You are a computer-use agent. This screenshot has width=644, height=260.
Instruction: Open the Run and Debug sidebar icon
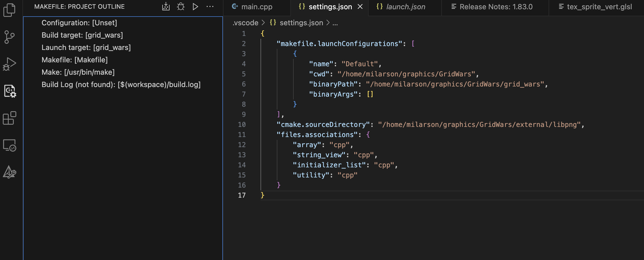tap(9, 63)
